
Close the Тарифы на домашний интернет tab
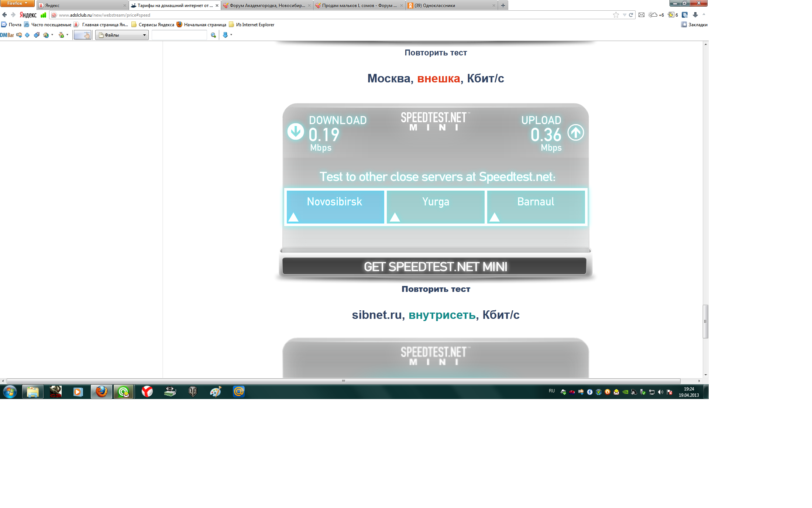click(x=217, y=6)
